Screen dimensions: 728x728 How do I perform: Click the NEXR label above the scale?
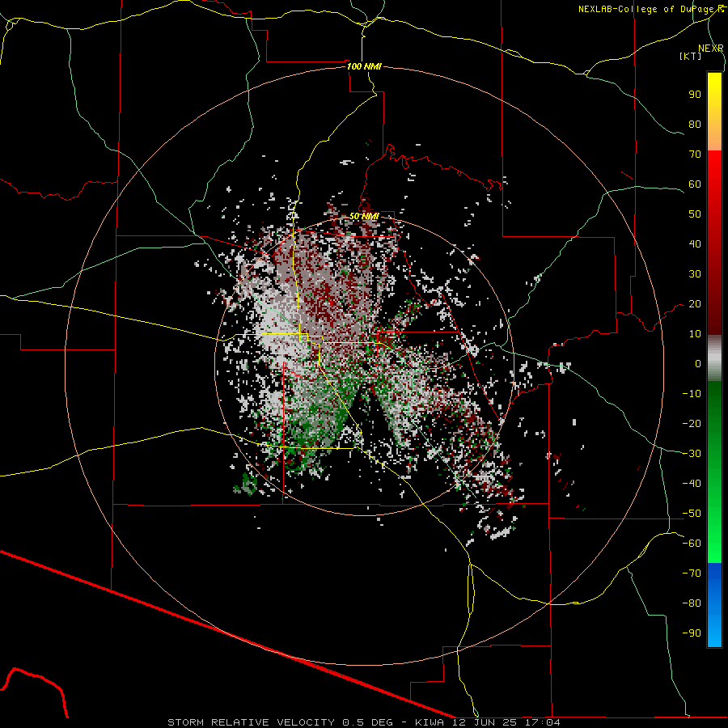point(710,49)
